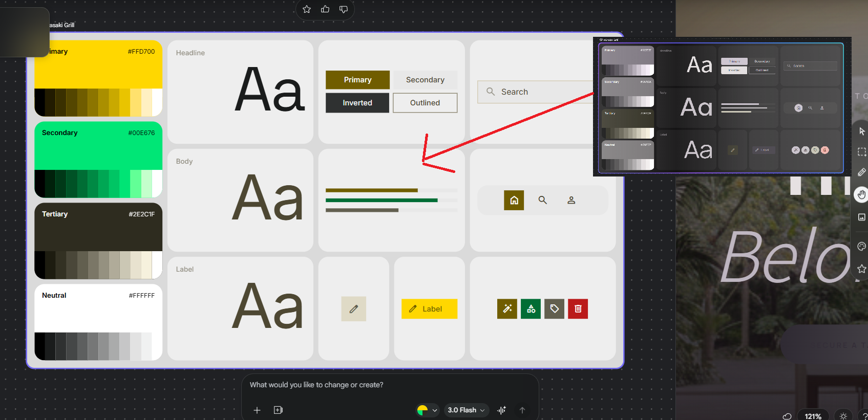
Task: Activate the hand pan tool
Action: point(862,194)
